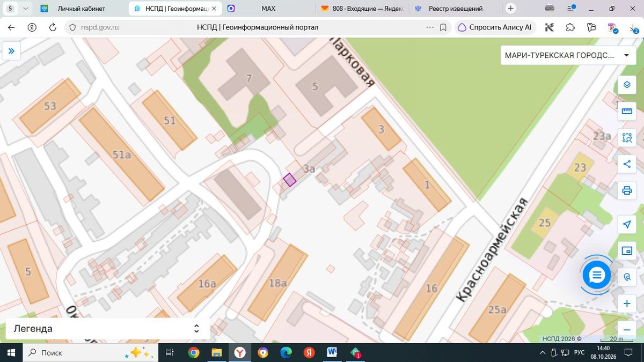Open Task View on the taskbar

click(169, 353)
